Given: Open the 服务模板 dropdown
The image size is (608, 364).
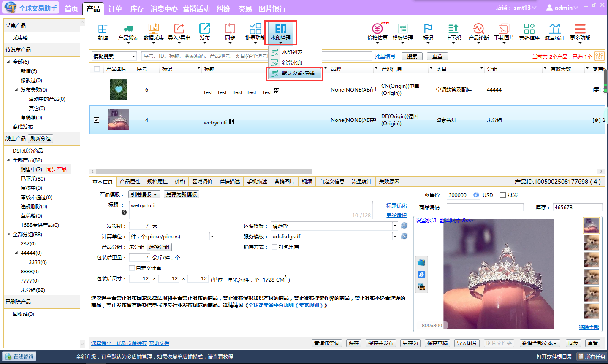Looking at the screenshot, I should (x=334, y=236).
